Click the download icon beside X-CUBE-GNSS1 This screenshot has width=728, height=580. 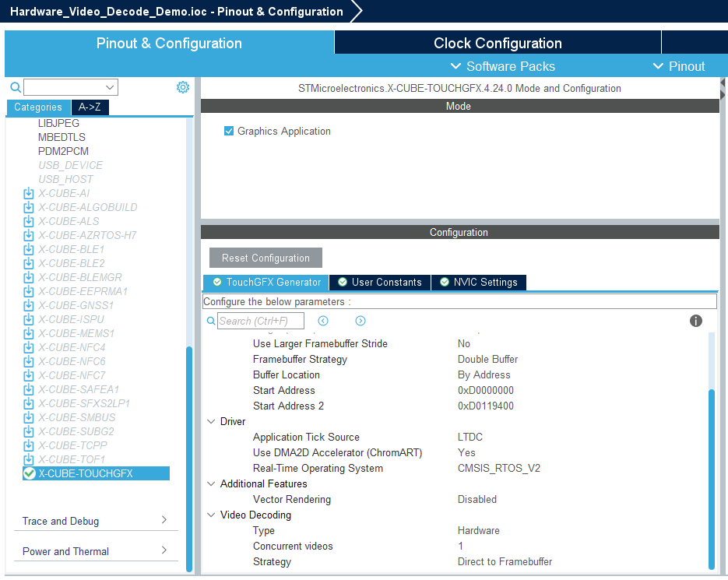tap(29, 305)
